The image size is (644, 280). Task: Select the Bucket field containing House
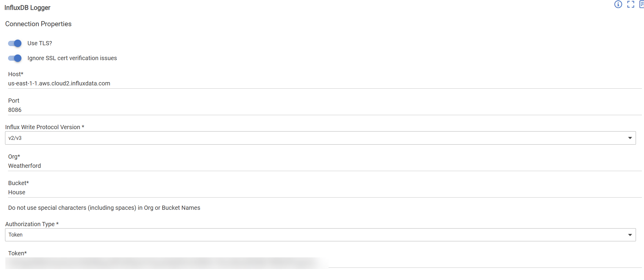(x=324, y=193)
